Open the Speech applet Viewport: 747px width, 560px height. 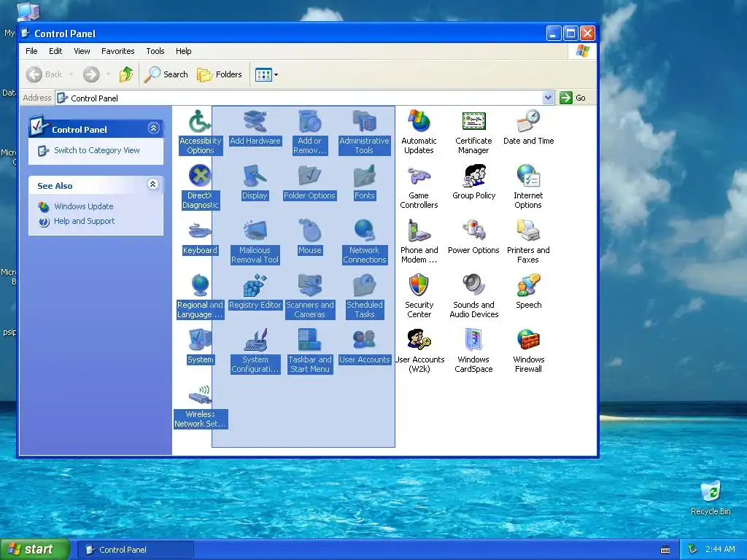[528, 286]
